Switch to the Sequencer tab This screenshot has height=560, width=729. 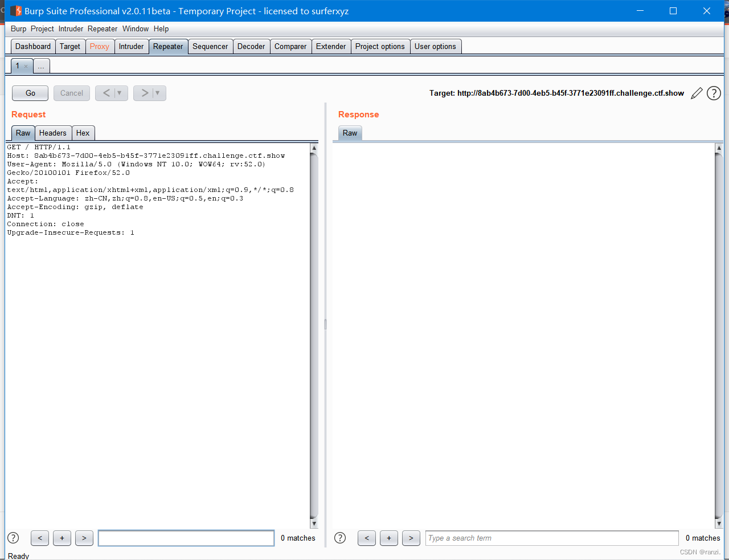pos(210,46)
